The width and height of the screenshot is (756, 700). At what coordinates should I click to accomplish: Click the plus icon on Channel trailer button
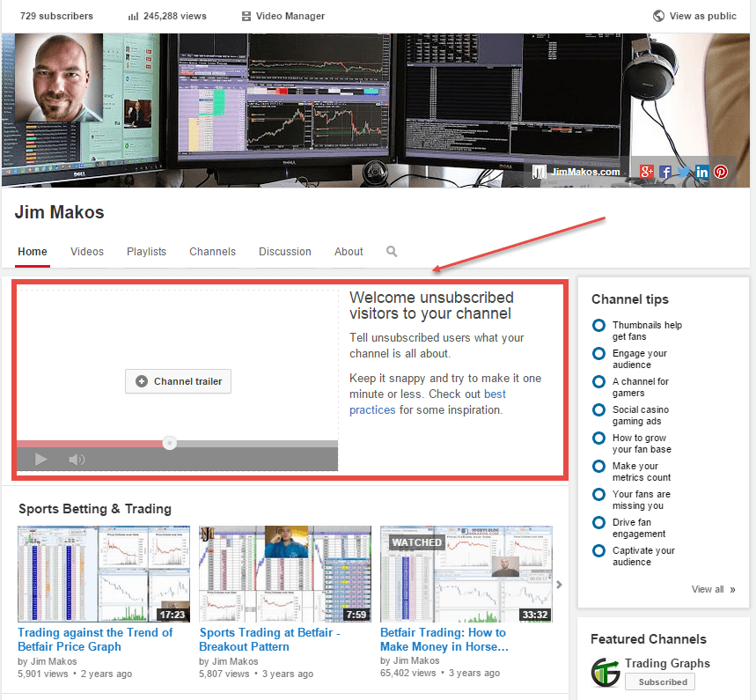(x=142, y=381)
